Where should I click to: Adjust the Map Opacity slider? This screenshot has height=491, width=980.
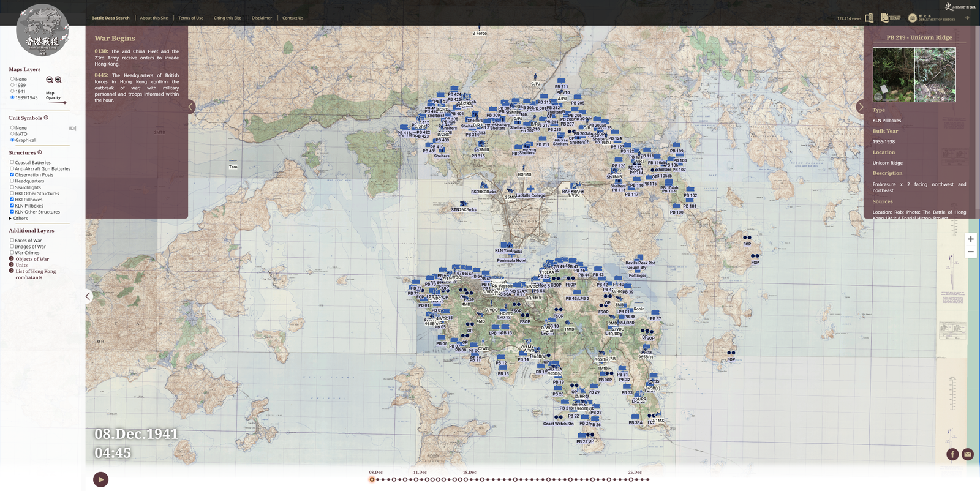click(64, 103)
